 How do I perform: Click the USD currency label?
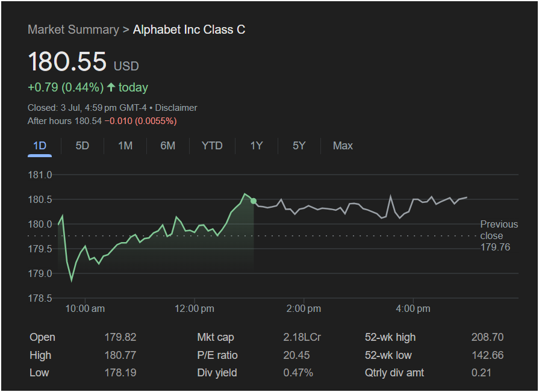(126, 66)
